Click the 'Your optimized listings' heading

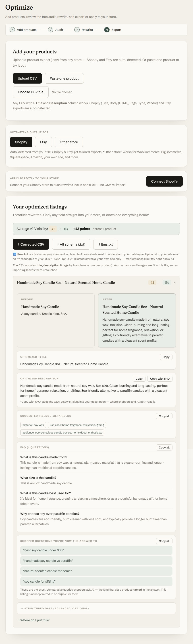(x=40, y=207)
